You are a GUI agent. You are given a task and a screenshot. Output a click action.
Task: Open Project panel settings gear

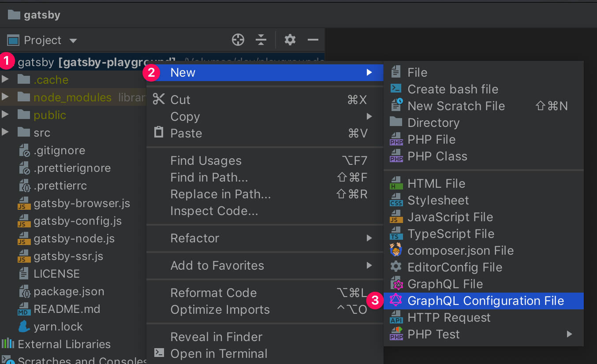coord(290,40)
